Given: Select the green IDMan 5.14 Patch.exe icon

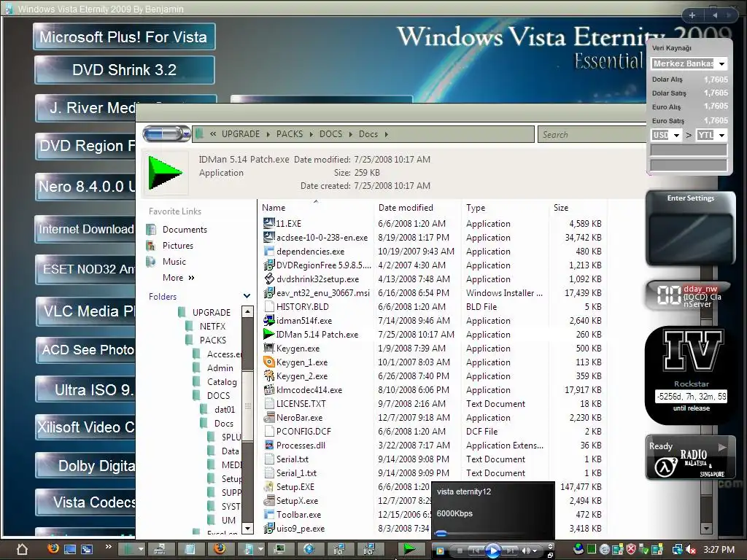Looking at the screenshot, I should click(x=268, y=334).
